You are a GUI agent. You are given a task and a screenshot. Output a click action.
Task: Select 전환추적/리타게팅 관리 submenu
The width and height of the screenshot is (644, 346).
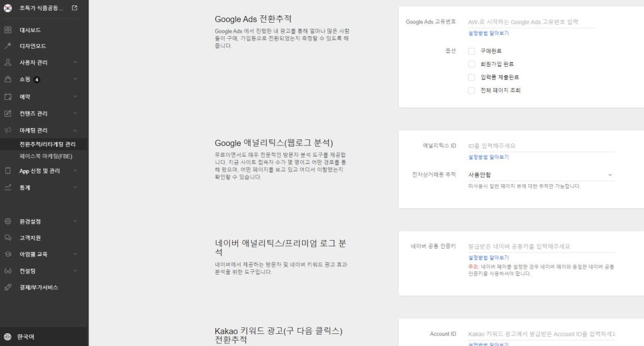[x=47, y=144]
